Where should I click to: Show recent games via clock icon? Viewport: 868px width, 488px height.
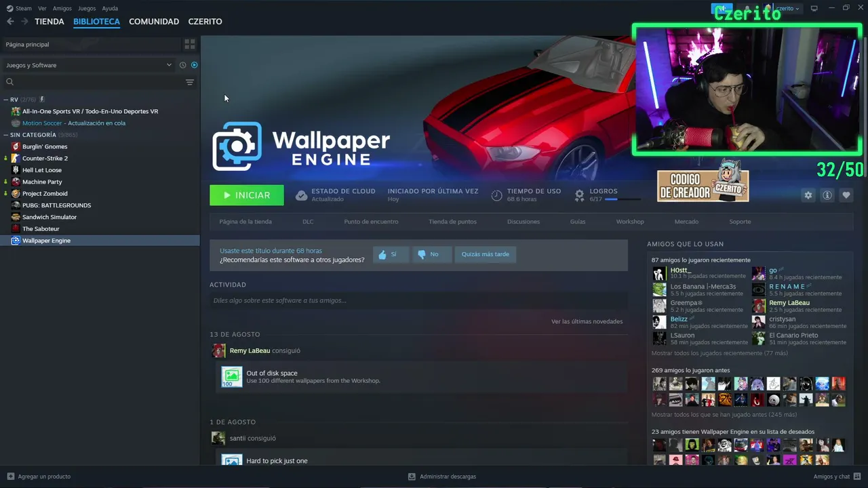tap(182, 65)
